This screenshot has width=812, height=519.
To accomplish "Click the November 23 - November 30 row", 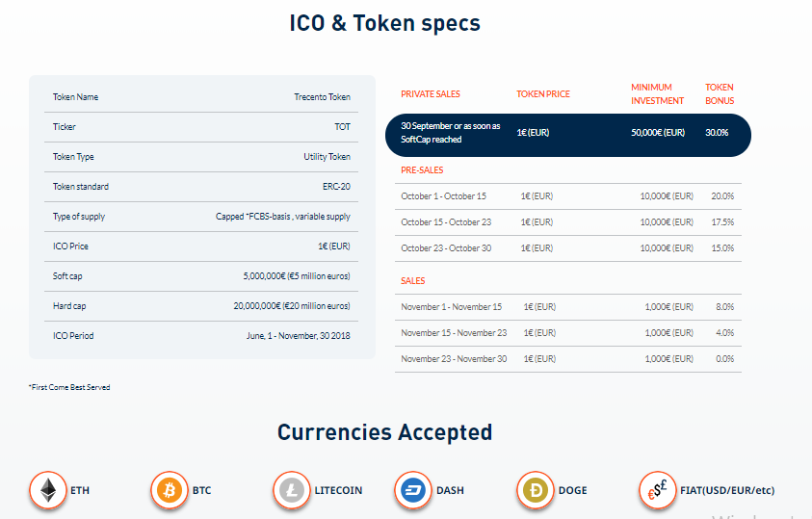I will (x=568, y=359).
